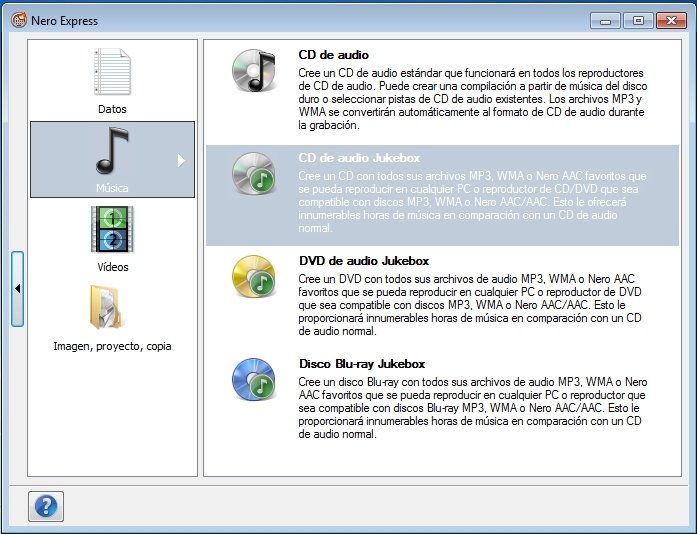Close the Nero Express window
Image resolution: width=697 pixels, height=534 pixels.
[x=671, y=20]
